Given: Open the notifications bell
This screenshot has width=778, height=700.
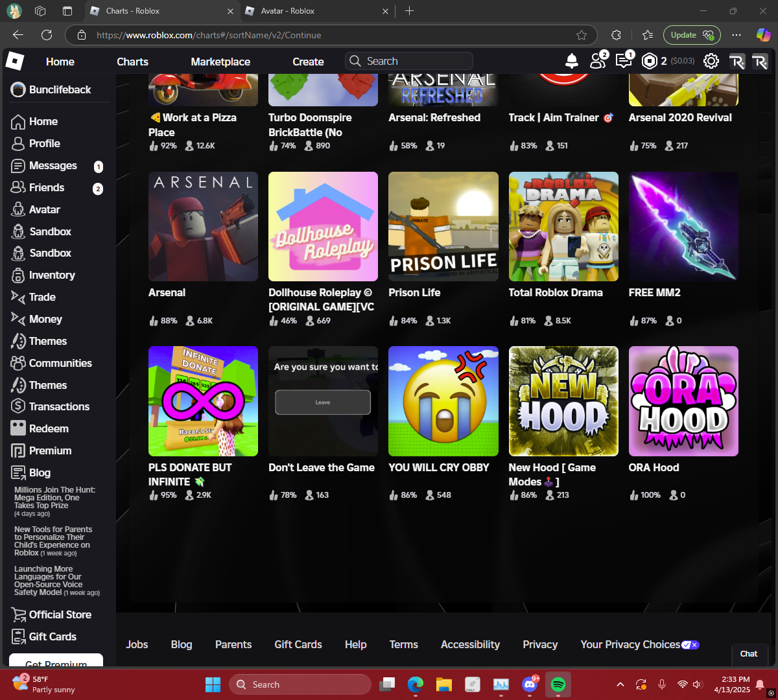Looking at the screenshot, I should (571, 61).
